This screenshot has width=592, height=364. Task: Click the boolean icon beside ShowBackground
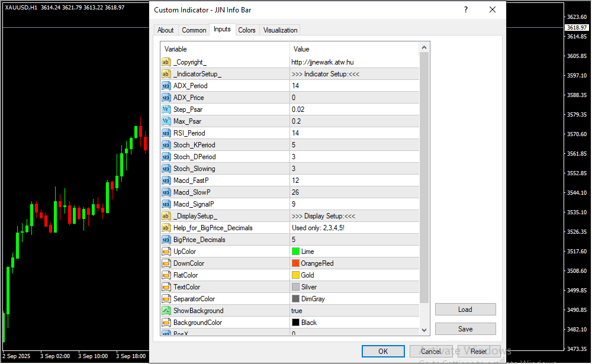coord(166,311)
